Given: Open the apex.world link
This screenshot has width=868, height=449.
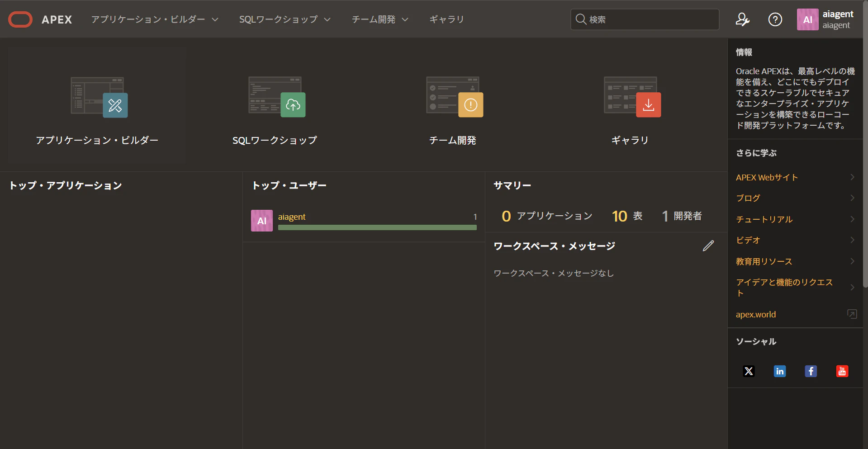Looking at the screenshot, I should (x=756, y=314).
